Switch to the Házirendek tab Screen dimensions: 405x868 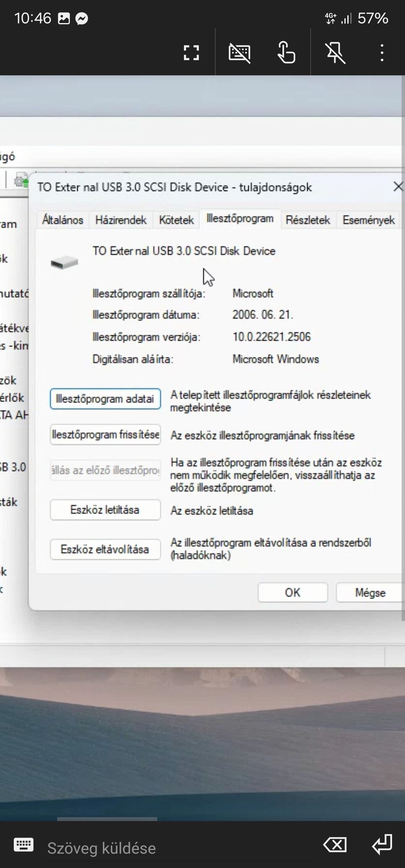click(x=121, y=220)
